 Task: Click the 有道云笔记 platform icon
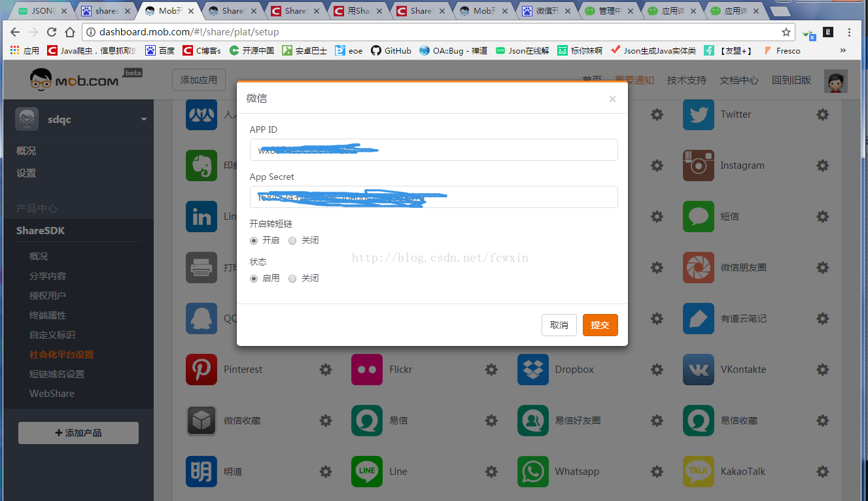(699, 319)
